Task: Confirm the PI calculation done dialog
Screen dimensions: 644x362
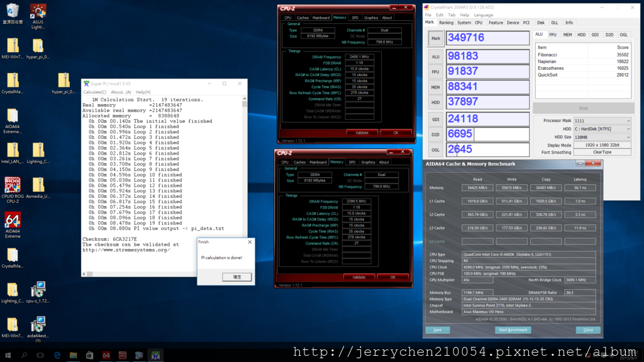Action: [x=237, y=277]
